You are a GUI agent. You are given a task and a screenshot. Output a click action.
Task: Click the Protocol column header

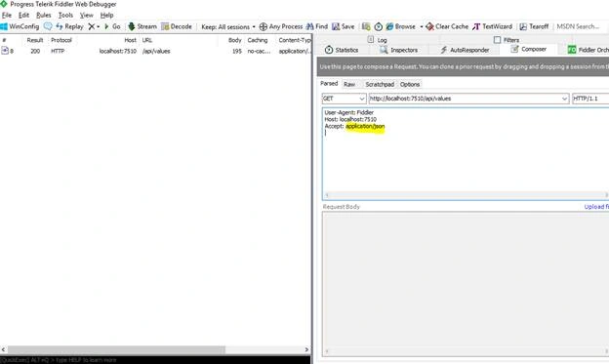[61, 40]
